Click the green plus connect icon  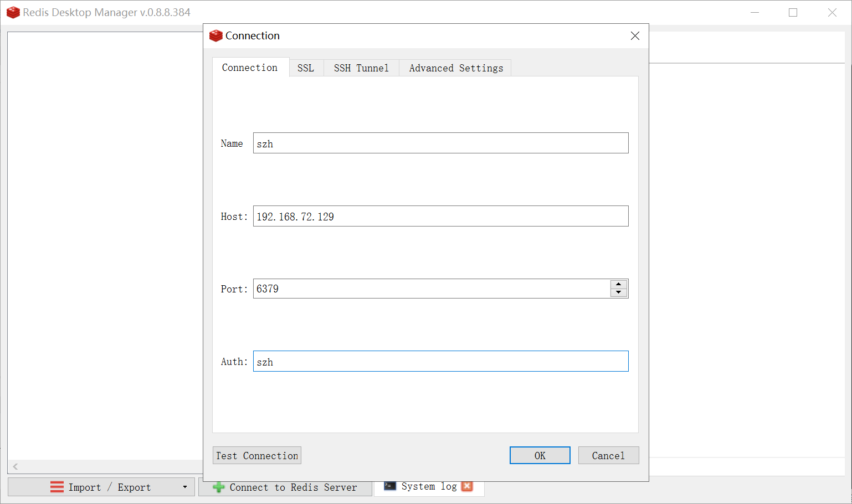click(x=219, y=487)
